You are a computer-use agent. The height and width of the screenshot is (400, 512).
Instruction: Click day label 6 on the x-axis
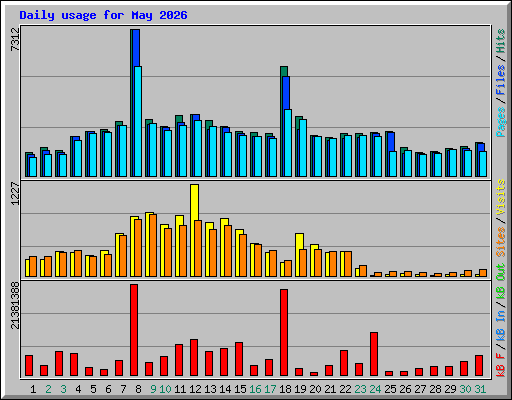(x=108, y=389)
